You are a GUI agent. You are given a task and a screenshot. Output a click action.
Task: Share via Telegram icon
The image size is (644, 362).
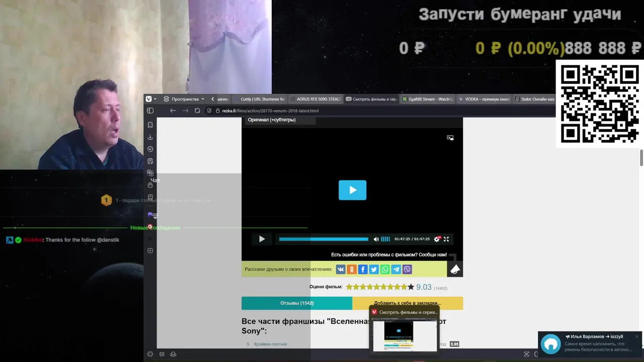click(396, 269)
